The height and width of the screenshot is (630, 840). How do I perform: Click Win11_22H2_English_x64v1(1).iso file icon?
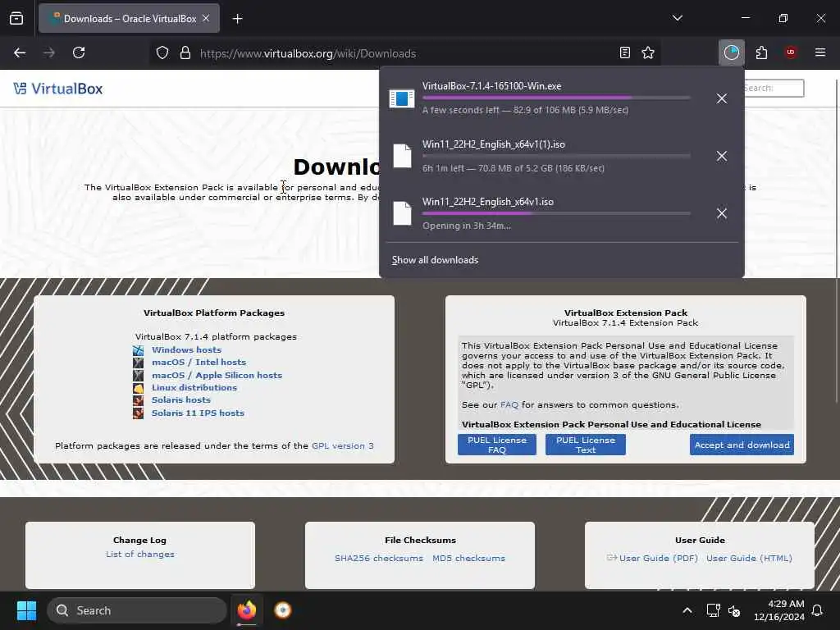402,156
